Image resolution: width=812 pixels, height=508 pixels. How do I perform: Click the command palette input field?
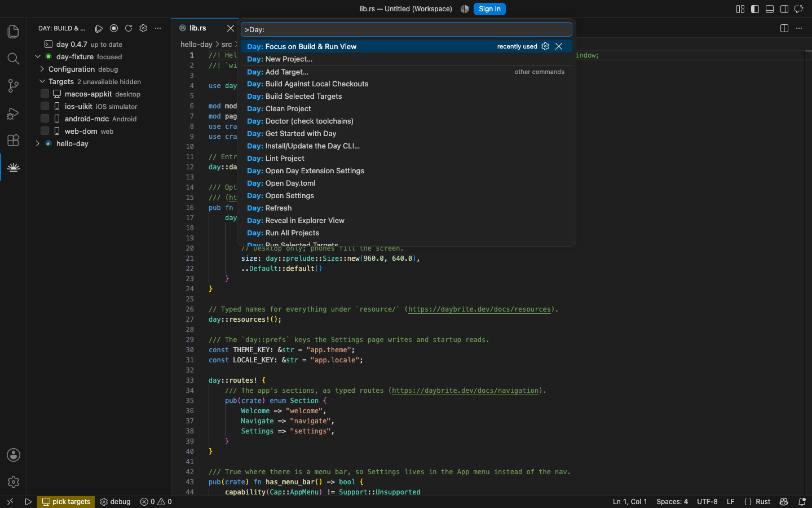click(407, 29)
